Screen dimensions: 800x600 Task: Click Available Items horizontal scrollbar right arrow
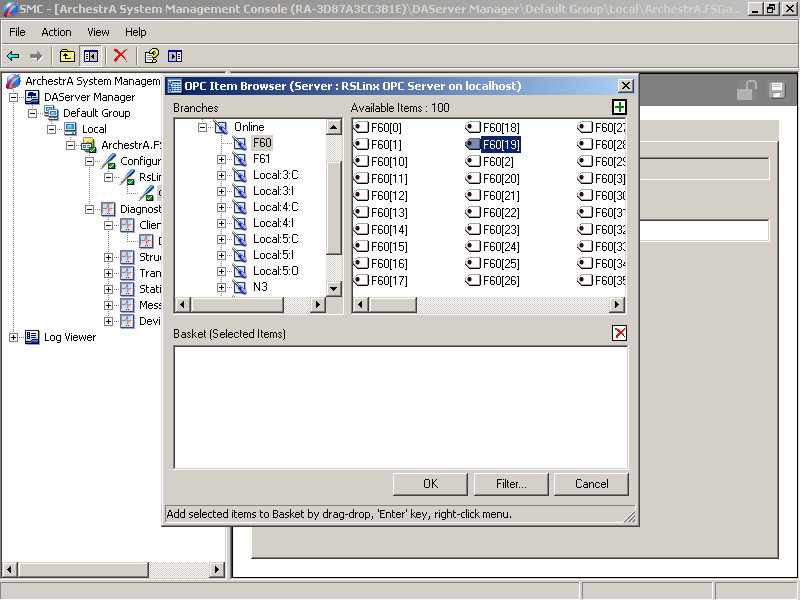(619, 305)
